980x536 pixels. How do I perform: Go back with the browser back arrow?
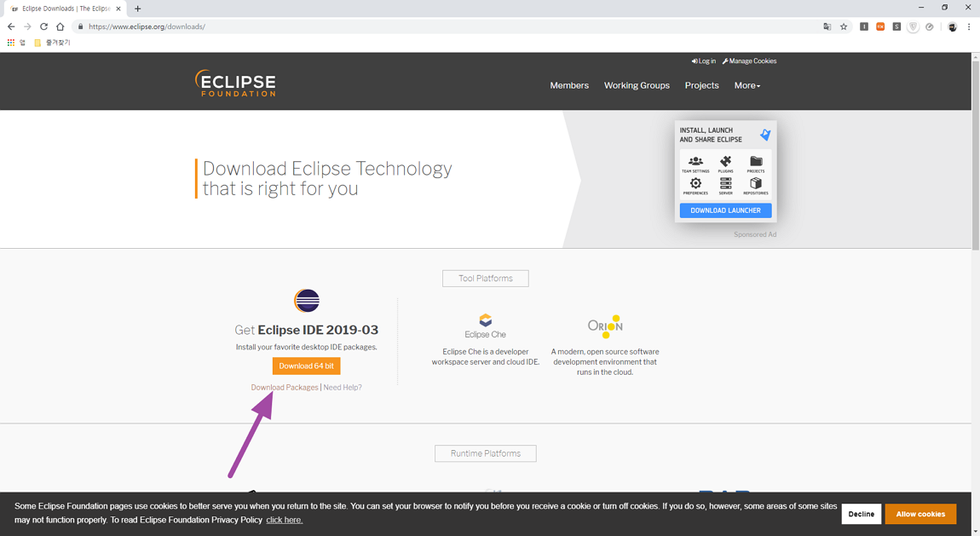click(10, 26)
